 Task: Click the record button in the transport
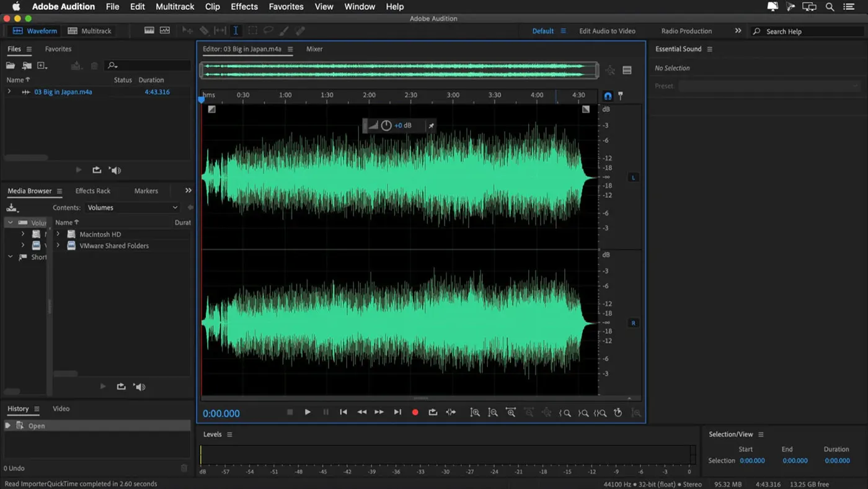[415, 411]
